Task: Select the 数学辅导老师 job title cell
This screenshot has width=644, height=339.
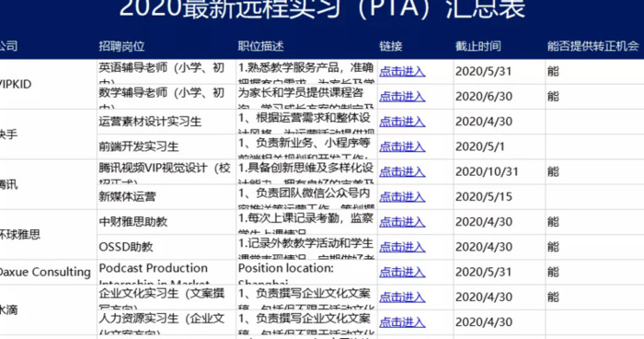Action: (x=167, y=97)
